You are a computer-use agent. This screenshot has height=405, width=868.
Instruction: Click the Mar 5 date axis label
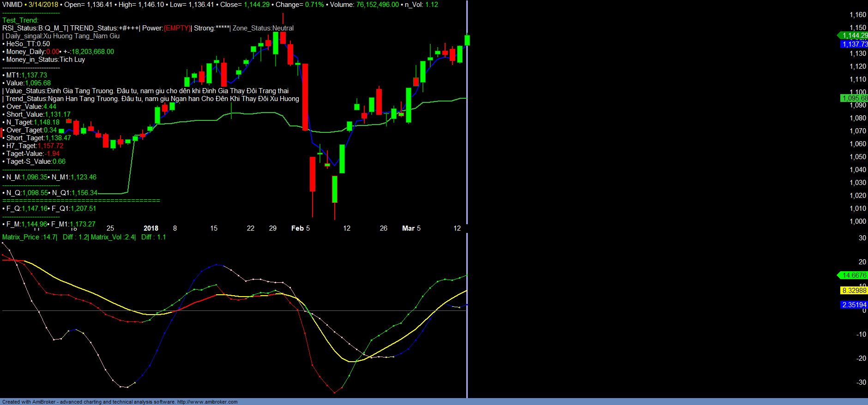(411, 228)
